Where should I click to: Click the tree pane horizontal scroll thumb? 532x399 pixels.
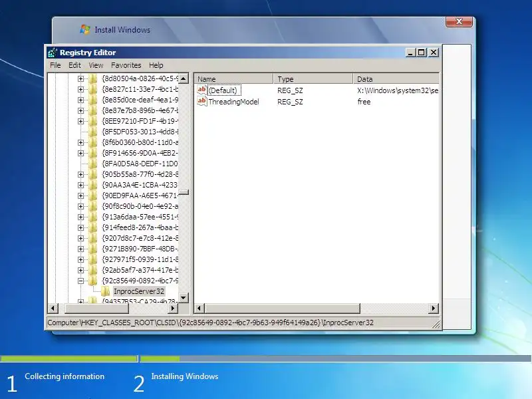click(96, 309)
